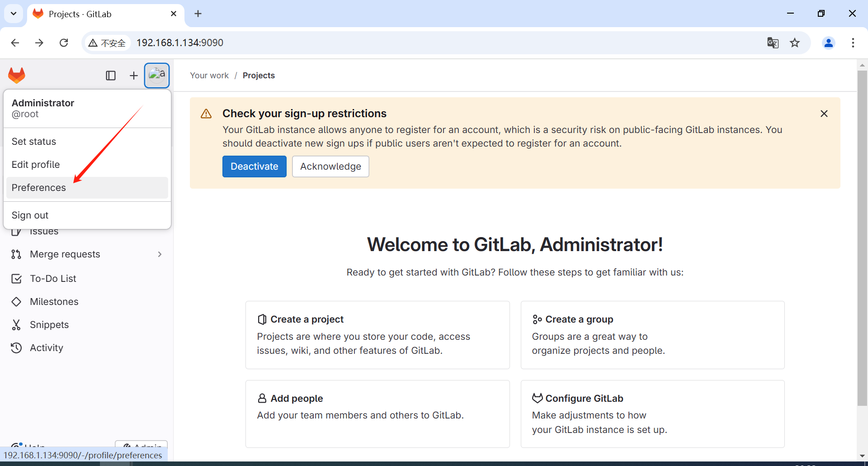868x466 pixels.
Task: Click the browser forward arrow
Action: (39, 43)
